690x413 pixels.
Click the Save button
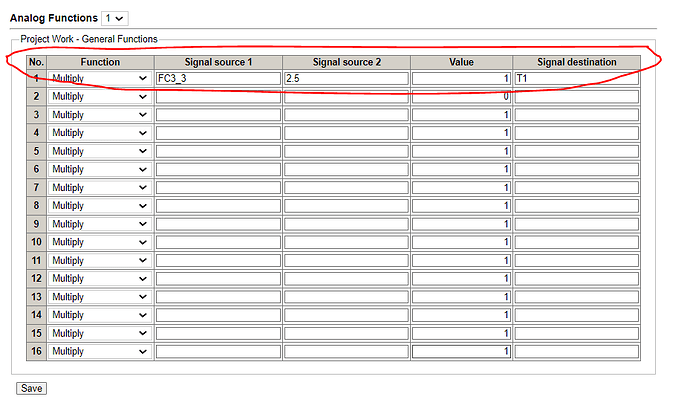(31, 388)
